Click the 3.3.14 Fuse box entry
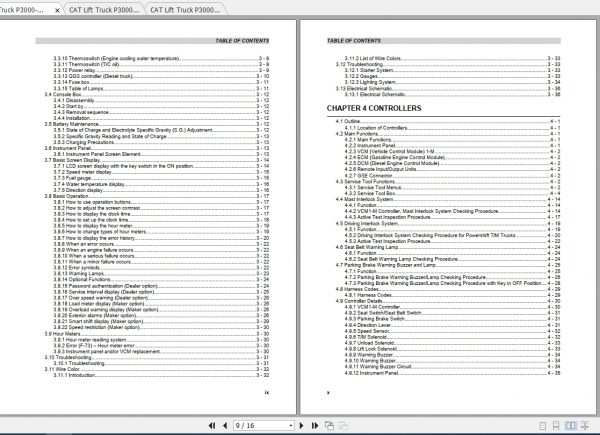Image resolution: width=600 pixels, height=435 pixels. [x=161, y=82]
